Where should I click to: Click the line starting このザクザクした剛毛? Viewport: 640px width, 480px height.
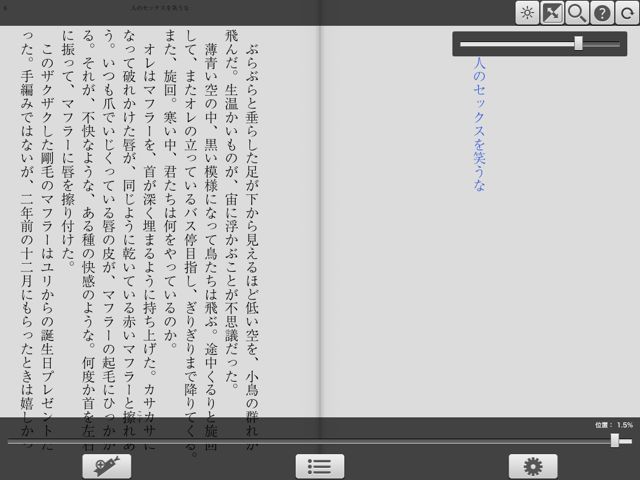(x=47, y=245)
